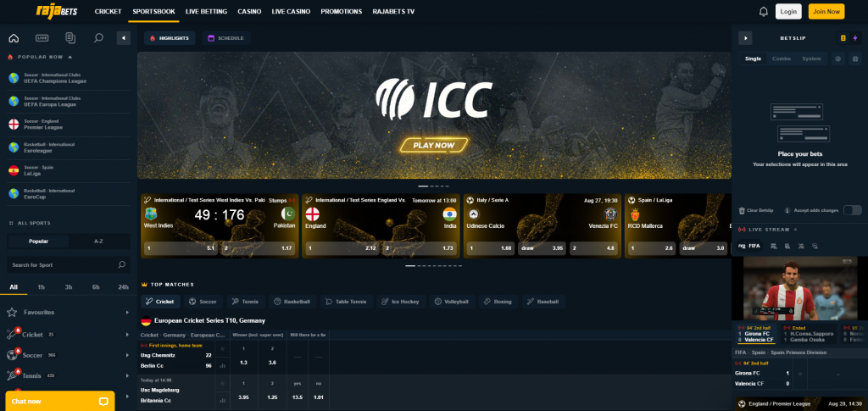Select System betslip type
The image size is (868, 411).
(x=811, y=58)
